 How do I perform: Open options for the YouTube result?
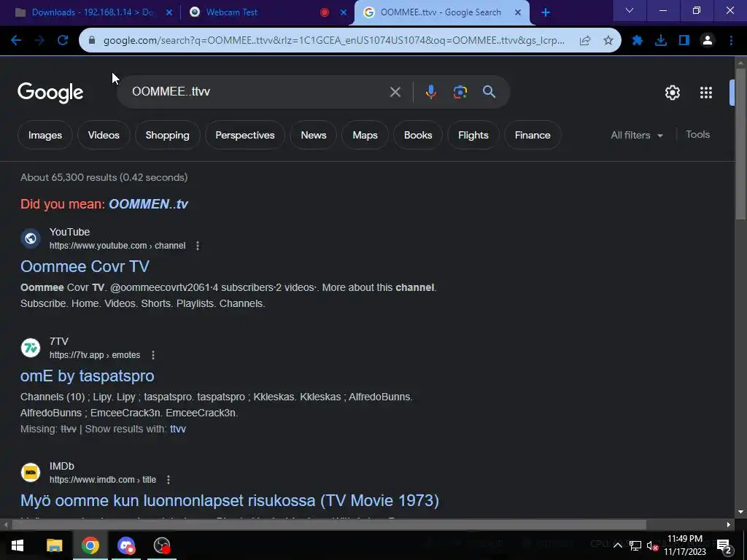pyautogui.click(x=197, y=246)
